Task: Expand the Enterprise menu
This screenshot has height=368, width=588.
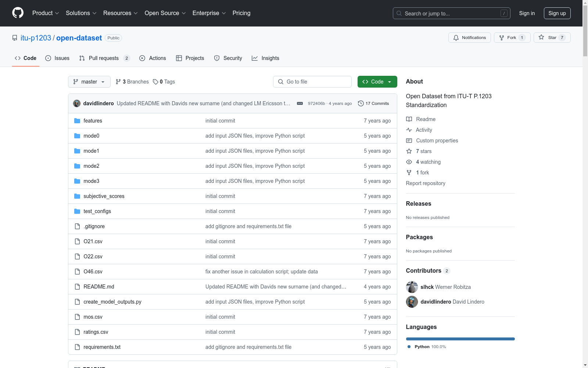Action: pos(209,13)
